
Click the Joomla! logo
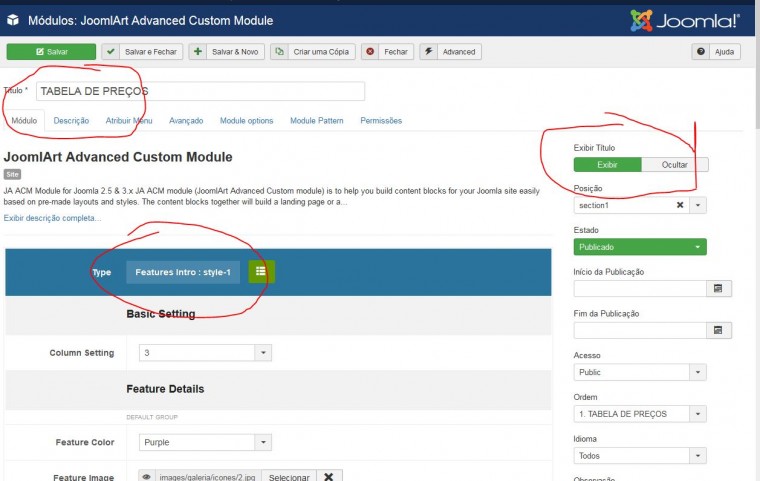coord(685,21)
